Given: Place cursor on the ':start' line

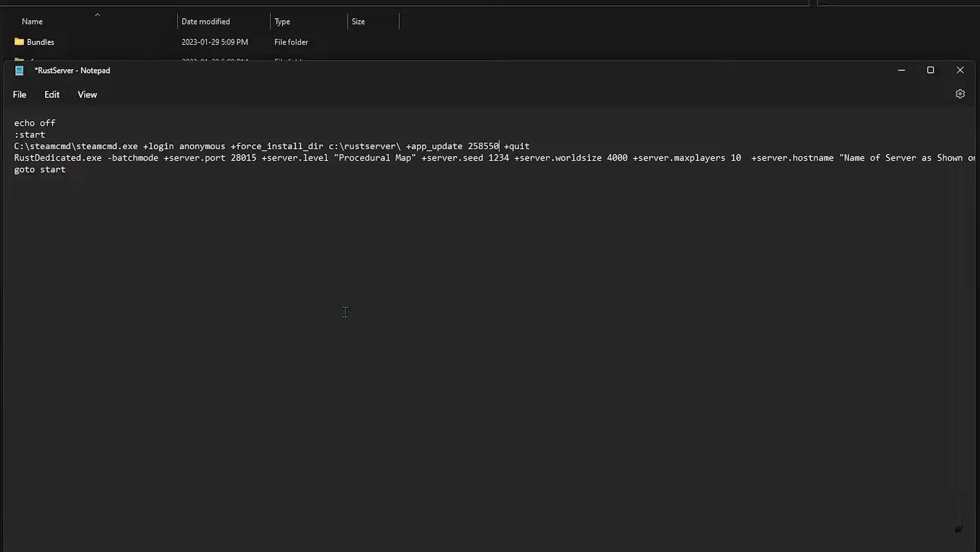Looking at the screenshot, I should coord(30,135).
